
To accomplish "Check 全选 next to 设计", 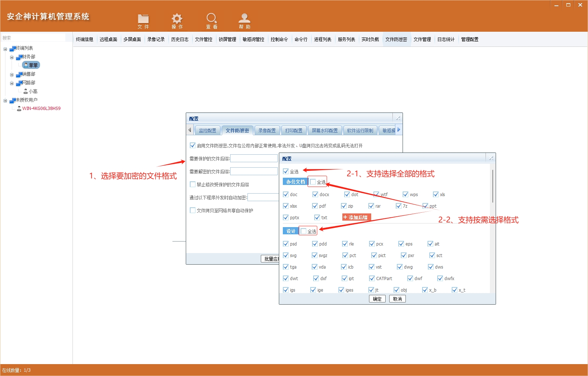I will 303,231.
